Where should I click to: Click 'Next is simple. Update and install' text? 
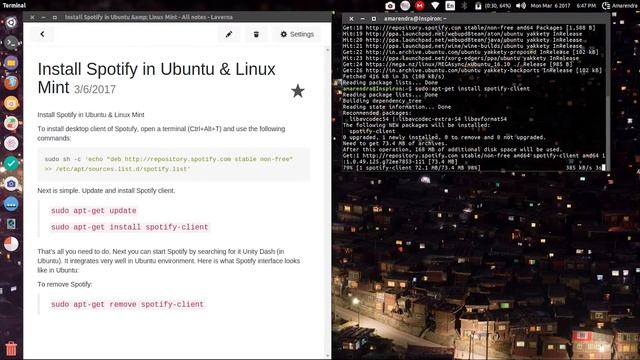(106, 191)
